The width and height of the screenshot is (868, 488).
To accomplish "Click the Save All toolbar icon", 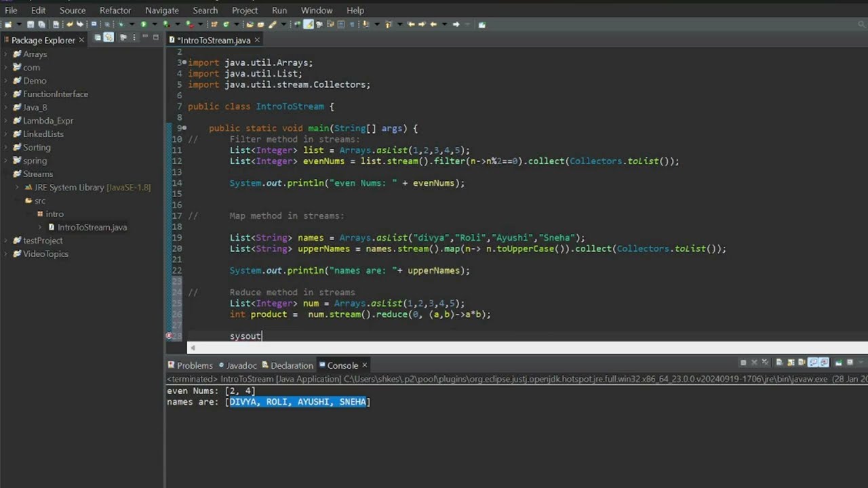I will pyautogui.click(x=41, y=24).
